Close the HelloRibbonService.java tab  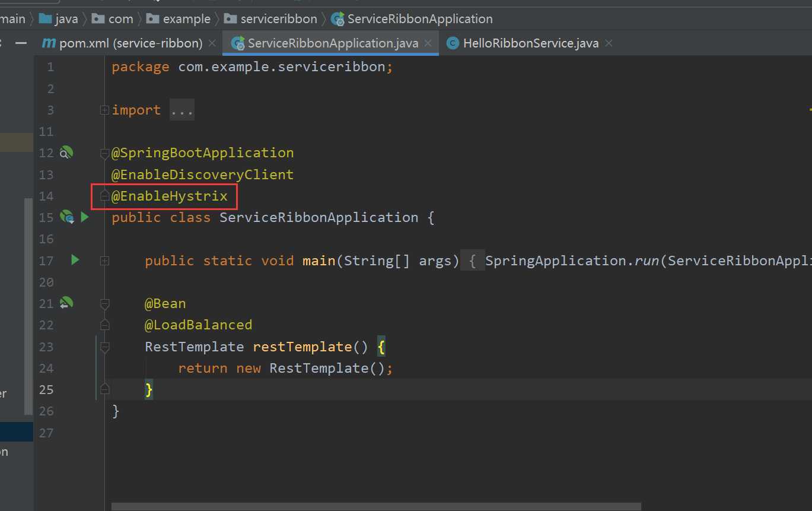tap(609, 43)
